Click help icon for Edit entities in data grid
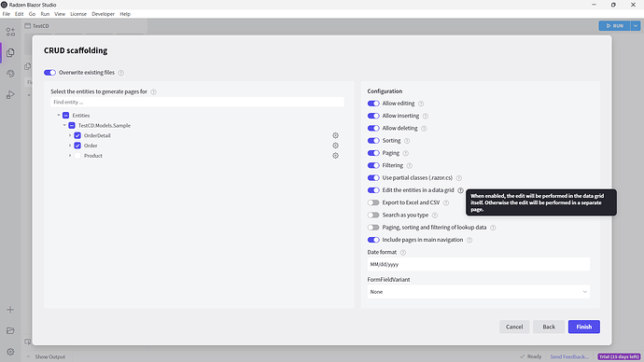This screenshot has height=362, width=644. point(461,190)
